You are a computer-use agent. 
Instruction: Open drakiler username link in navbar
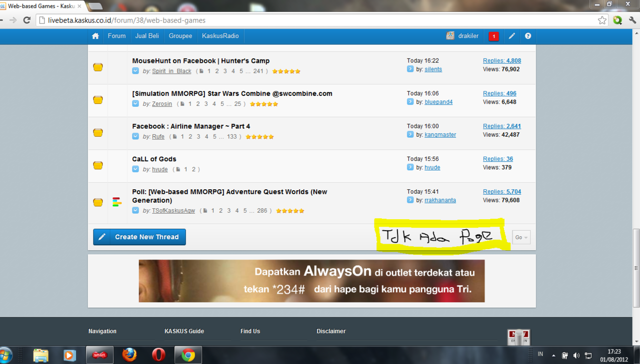(x=468, y=36)
